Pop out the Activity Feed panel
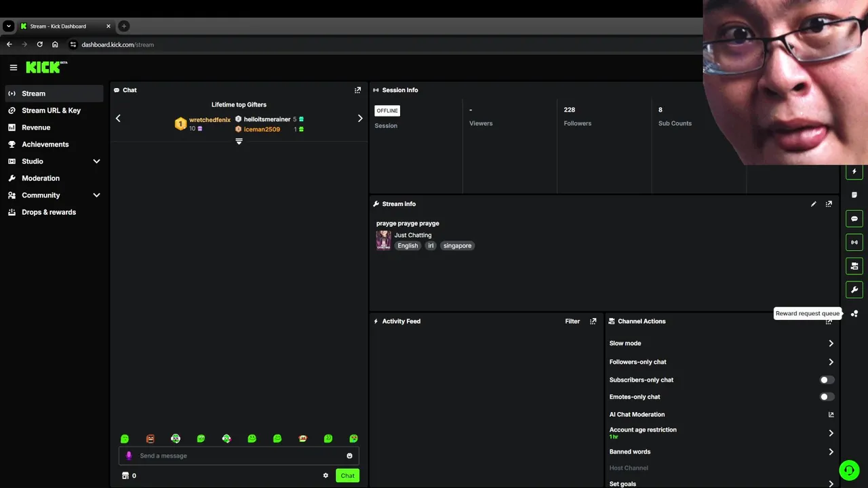The image size is (868, 488). pos(593,321)
